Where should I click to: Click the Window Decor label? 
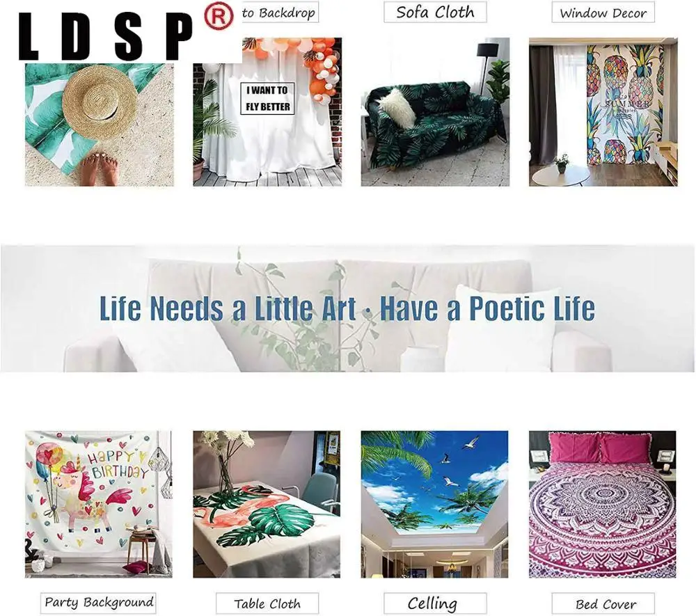(603, 13)
